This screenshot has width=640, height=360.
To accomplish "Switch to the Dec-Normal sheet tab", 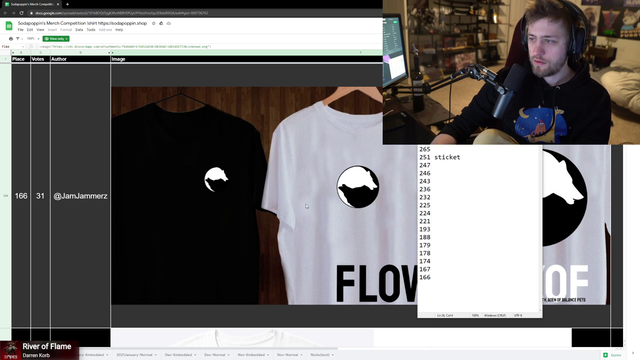I will coord(216,355).
